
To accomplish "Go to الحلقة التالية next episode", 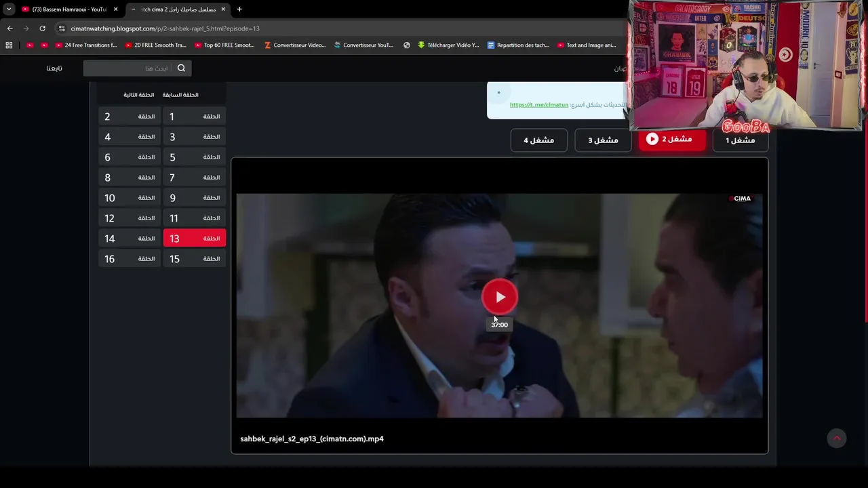I will [138, 95].
